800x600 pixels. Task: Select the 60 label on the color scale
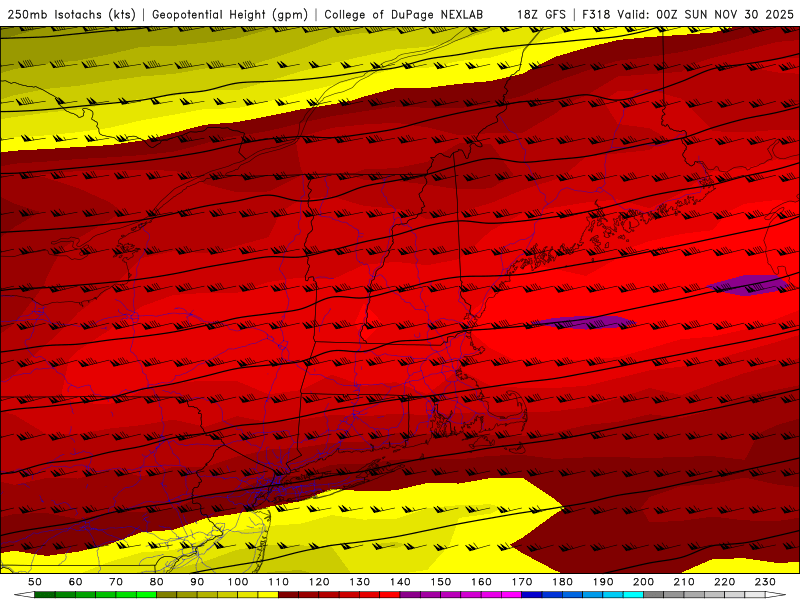pyautogui.click(x=76, y=582)
